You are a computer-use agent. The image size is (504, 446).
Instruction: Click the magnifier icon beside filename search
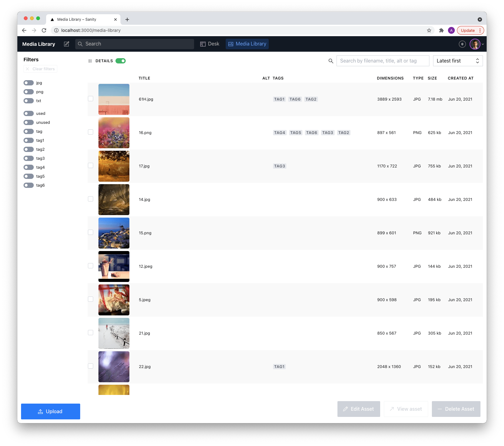331,61
